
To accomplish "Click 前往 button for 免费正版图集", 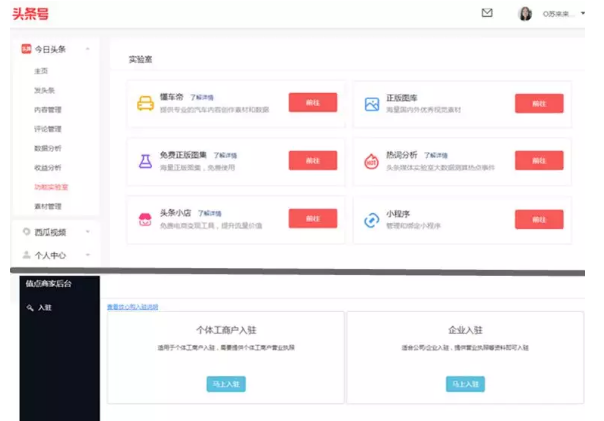I will (x=313, y=160).
